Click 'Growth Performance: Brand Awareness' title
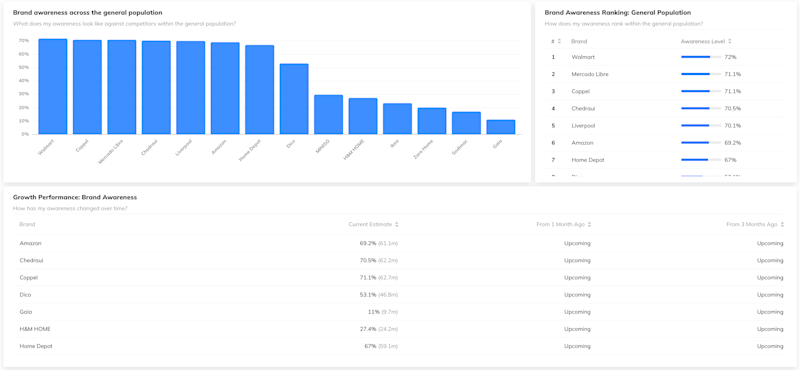Image resolution: width=800 pixels, height=370 pixels. (x=75, y=197)
